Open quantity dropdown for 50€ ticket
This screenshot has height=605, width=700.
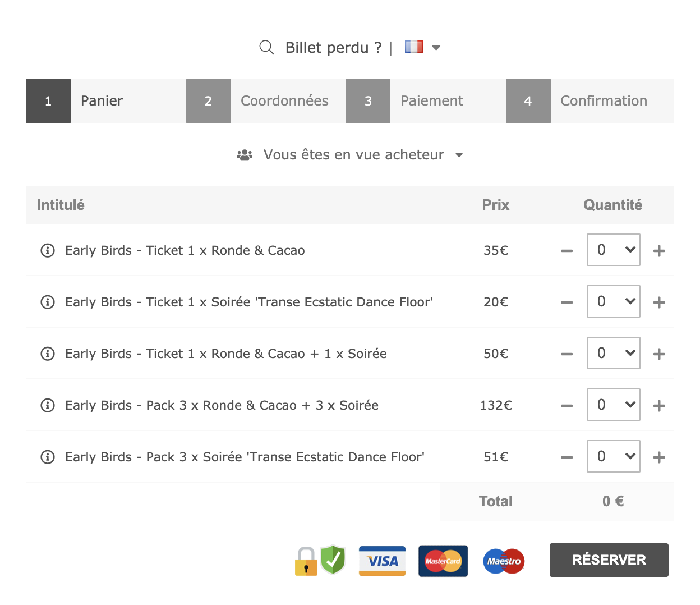[x=614, y=353]
